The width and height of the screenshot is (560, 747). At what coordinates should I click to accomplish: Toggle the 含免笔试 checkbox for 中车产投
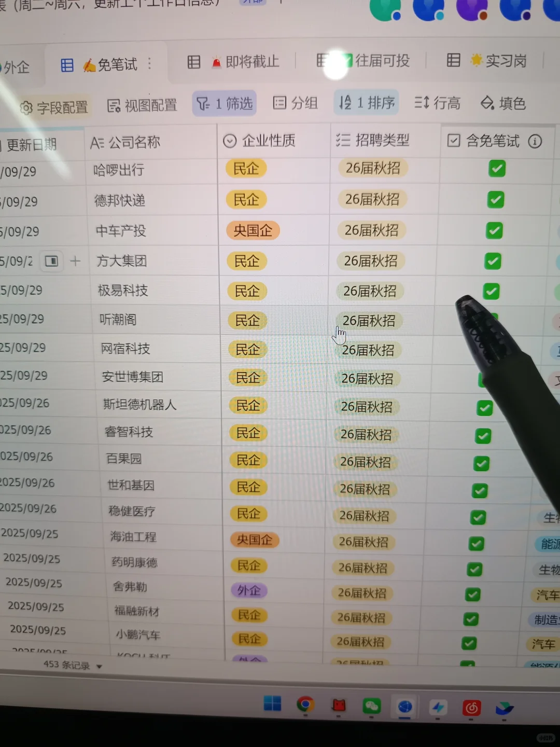point(494,230)
